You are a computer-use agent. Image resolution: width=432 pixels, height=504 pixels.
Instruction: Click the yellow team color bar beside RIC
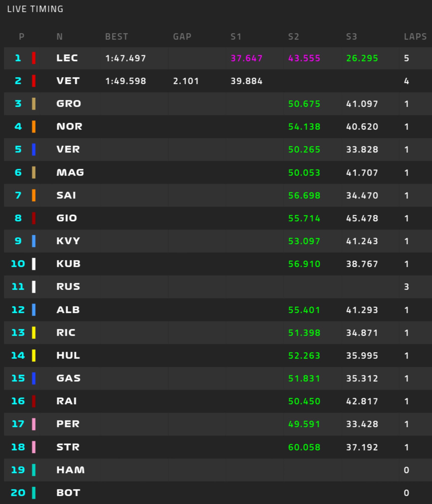tap(34, 333)
